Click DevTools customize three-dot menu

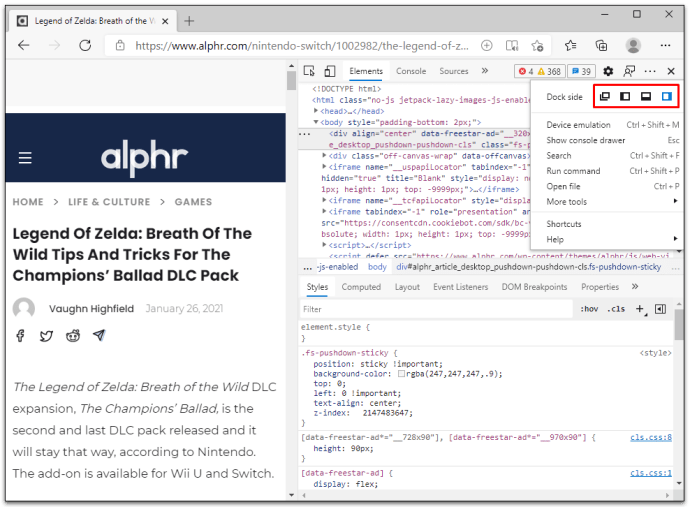point(650,71)
